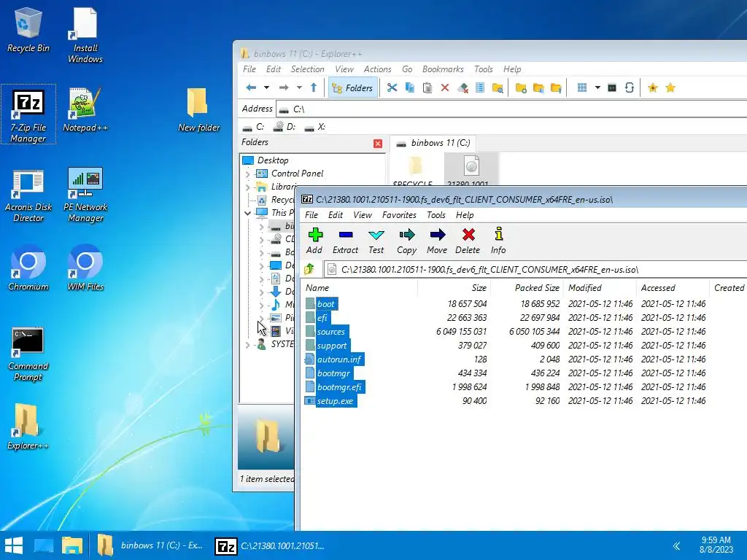Click Organize Bookmarks star icon in Explorer++
Viewport: 747px width, 560px height.
(670, 87)
